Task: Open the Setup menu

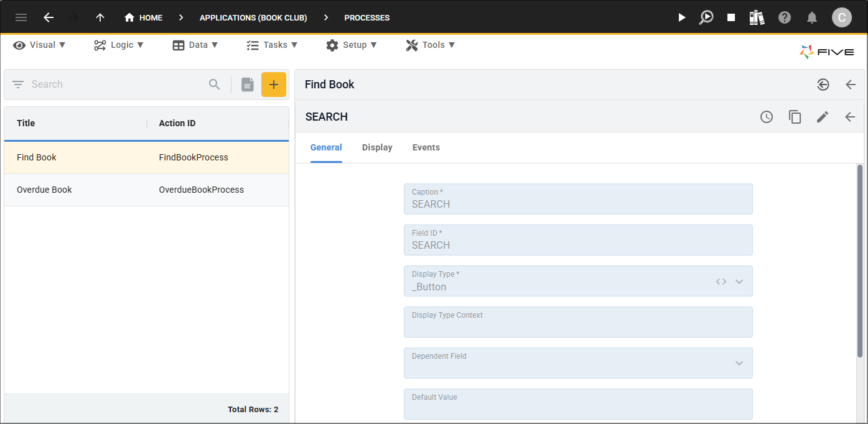Action: [x=352, y=45]
